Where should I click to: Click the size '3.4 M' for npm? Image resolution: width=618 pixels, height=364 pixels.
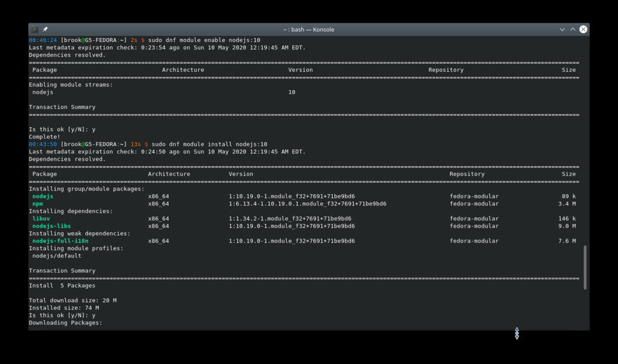[567, 204]
